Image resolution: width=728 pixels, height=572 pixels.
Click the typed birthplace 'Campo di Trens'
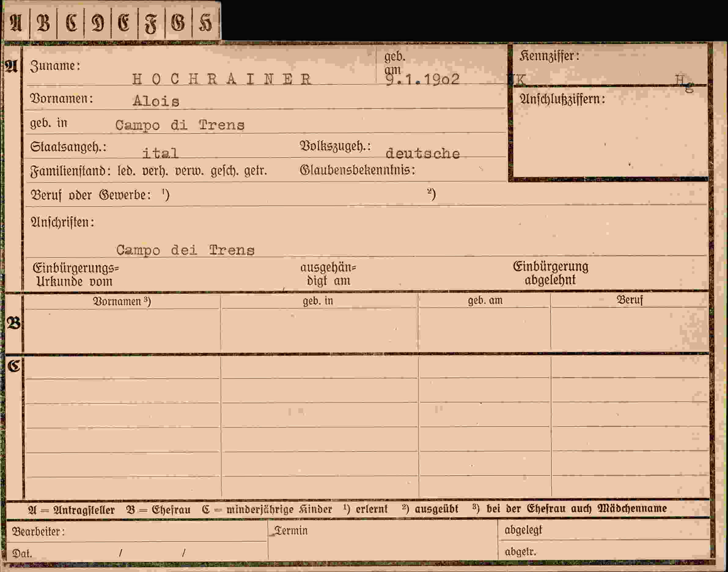tap(180, 126)
